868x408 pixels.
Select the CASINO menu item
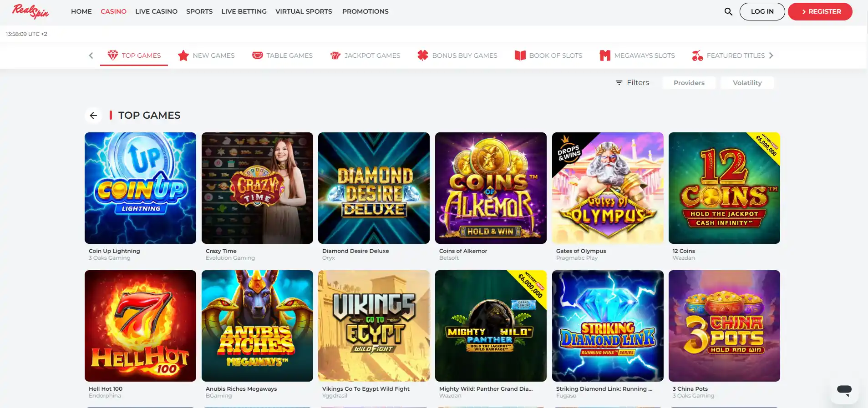point(113,11)
